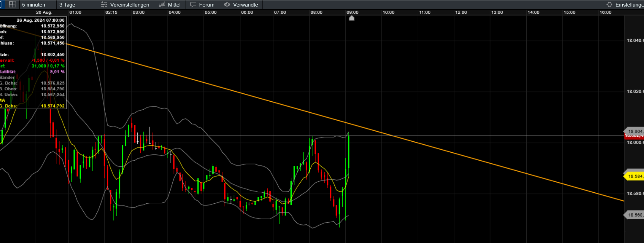Click the candlestick Mittel icon

[x=162, y=4]
